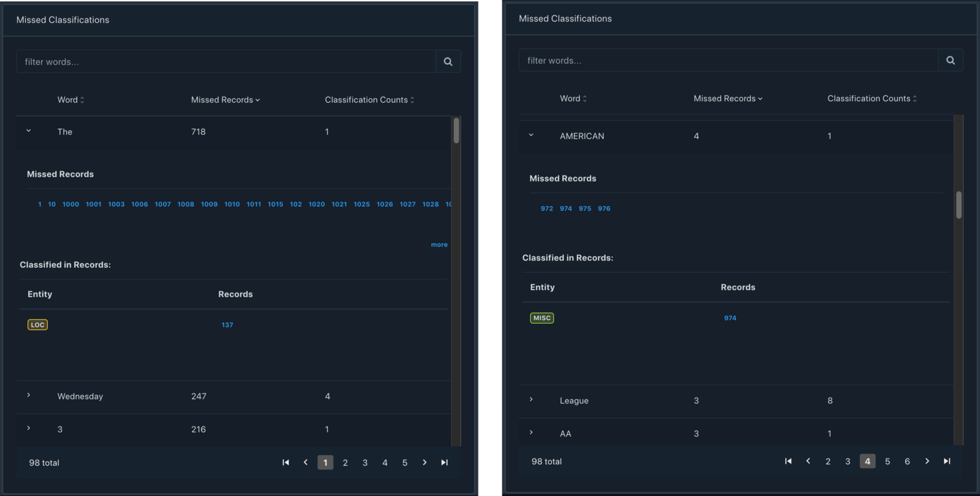Open missed record 1003
The height and width of the screenshot is (496, 980).
pos(116,204)
